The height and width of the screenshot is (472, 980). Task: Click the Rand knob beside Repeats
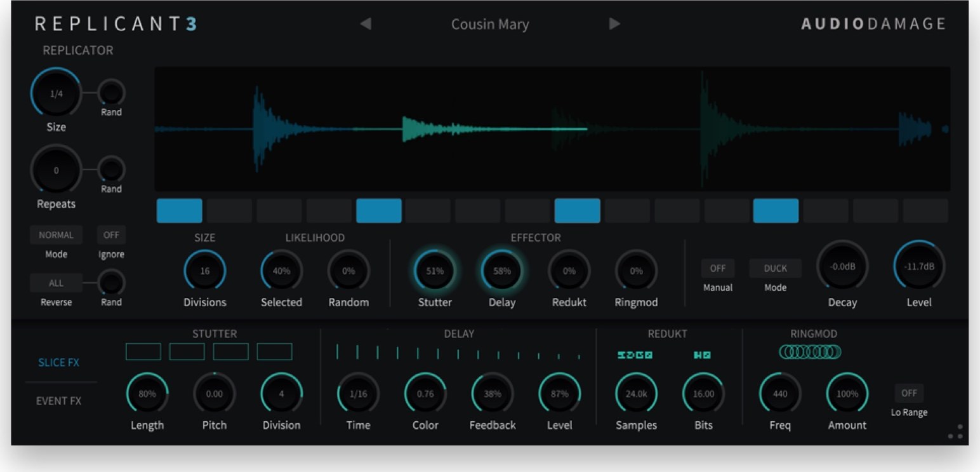111,170
